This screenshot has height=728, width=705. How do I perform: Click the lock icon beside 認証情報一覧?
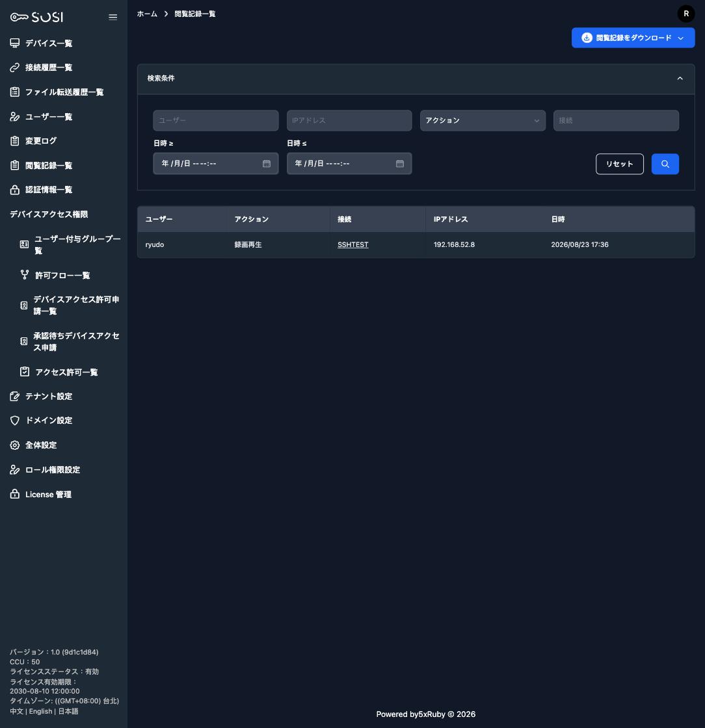click(15, 189)
